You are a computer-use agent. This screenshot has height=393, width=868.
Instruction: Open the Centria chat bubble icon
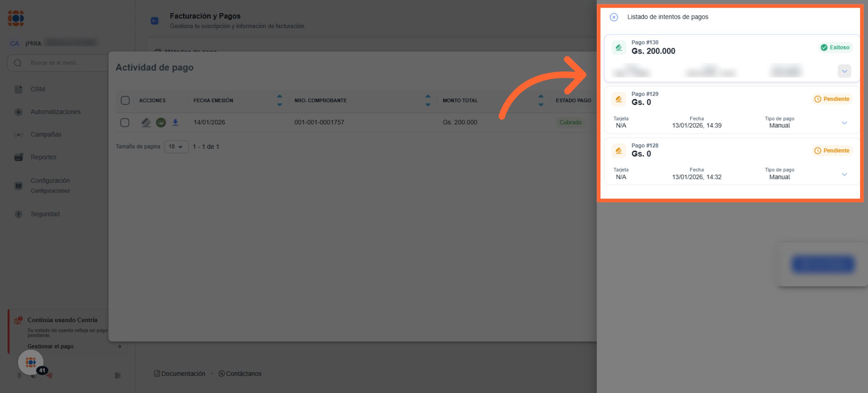[31, 362]
